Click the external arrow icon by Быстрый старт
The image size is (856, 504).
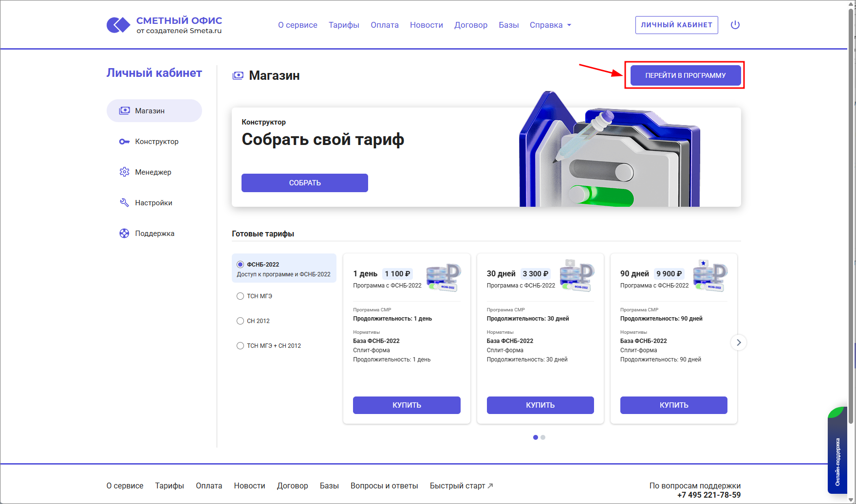click(x=490, y=486)
